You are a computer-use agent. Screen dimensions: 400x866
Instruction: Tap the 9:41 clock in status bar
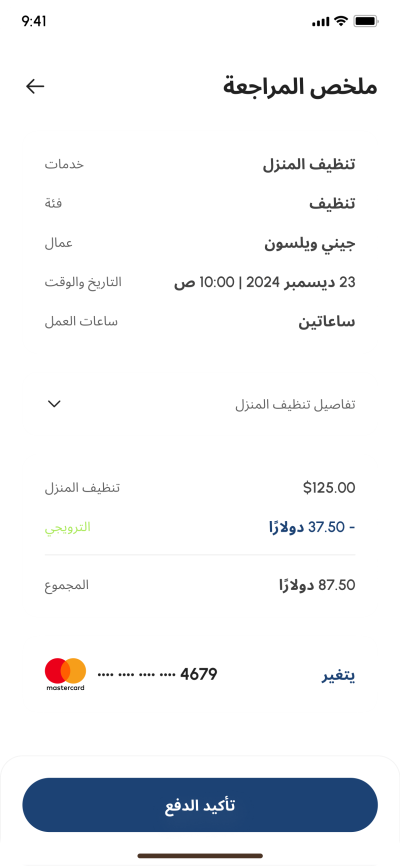[34, 22]
